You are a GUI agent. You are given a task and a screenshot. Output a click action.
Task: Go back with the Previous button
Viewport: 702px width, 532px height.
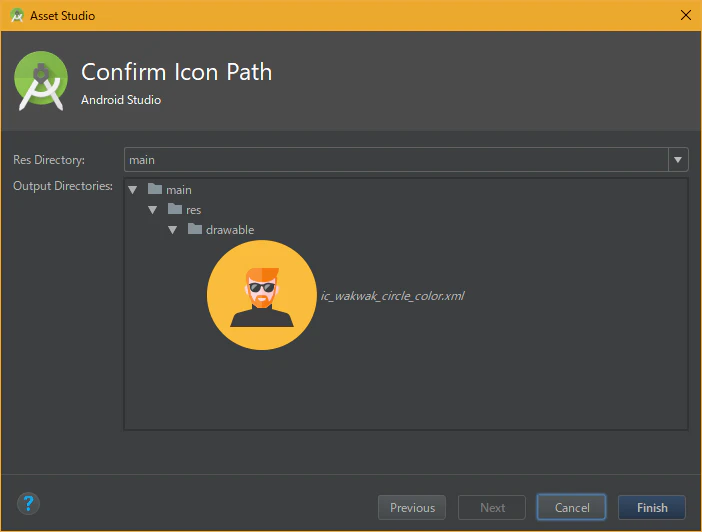[x=412, y=507]
